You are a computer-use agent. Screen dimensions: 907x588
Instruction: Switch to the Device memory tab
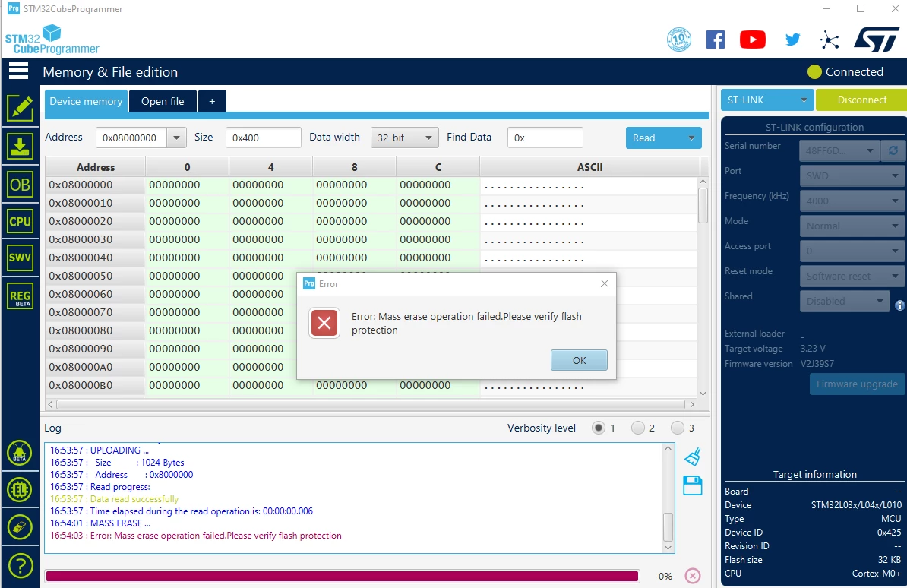pyautogui.click(x=86, y=101)
